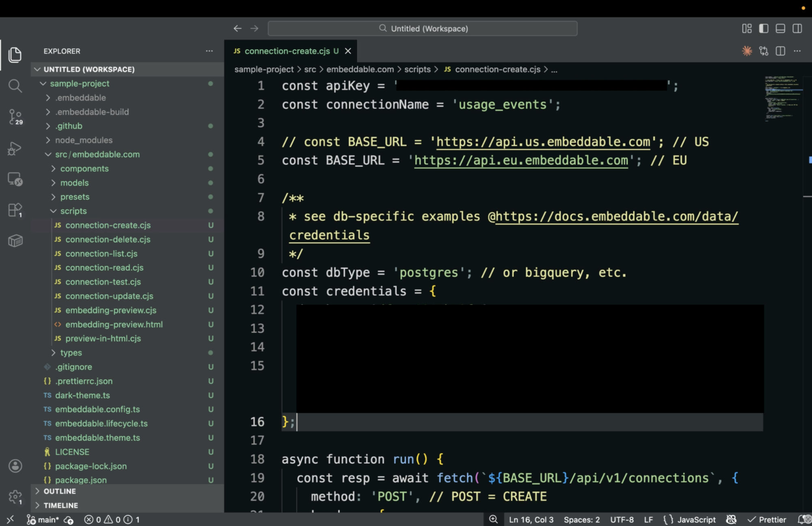This screenshot has width=812, height=526.
Task: Close the connection-create.cjs tab
Action: pos(348,51)
